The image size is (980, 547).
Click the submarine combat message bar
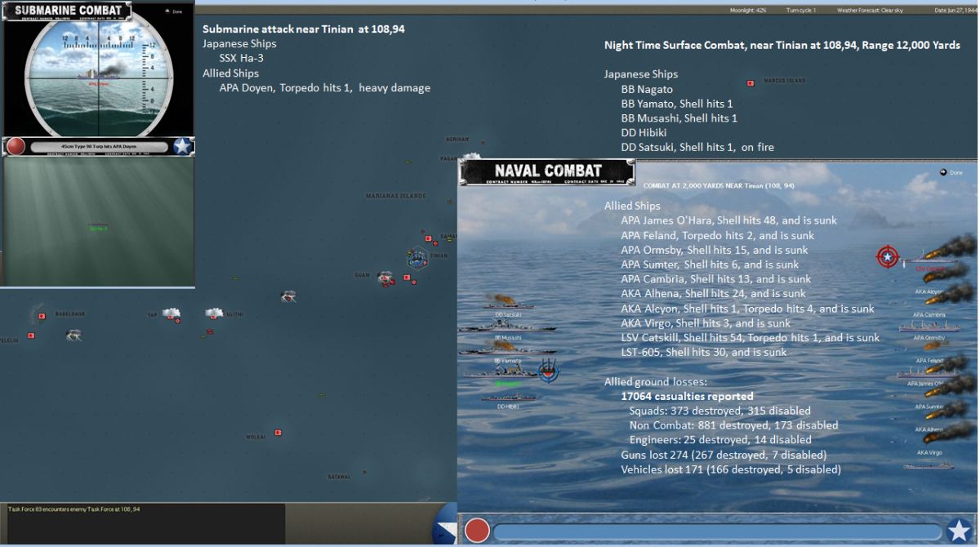[100, 147]
